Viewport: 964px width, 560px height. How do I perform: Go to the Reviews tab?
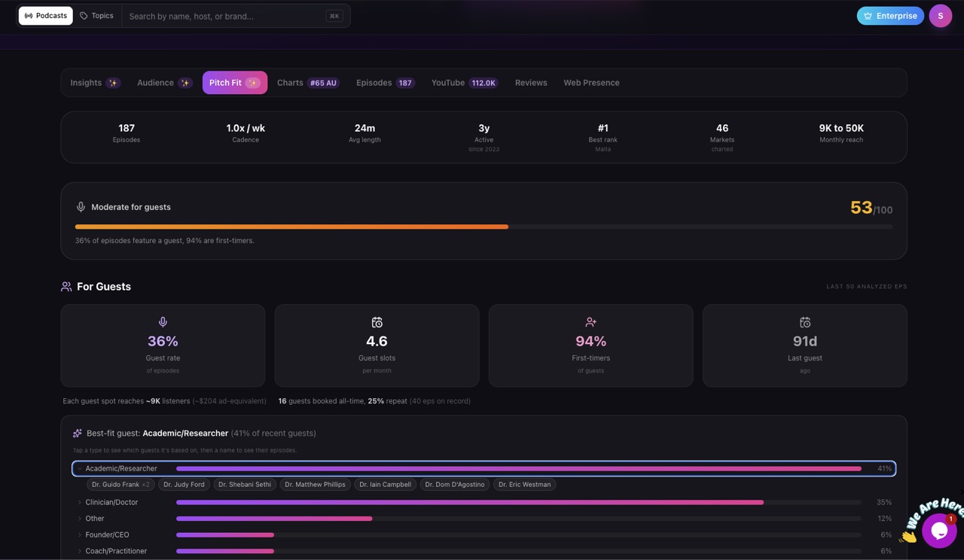pyautogui.click(x=531, y=83)
